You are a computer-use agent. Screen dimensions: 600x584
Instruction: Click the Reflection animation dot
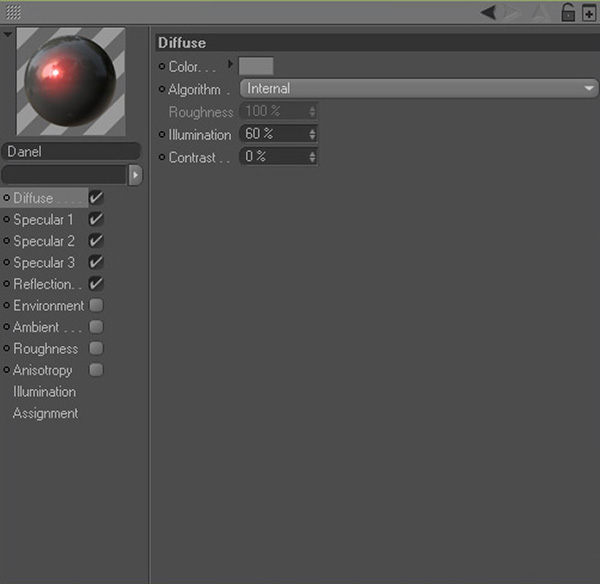(7, 284)
